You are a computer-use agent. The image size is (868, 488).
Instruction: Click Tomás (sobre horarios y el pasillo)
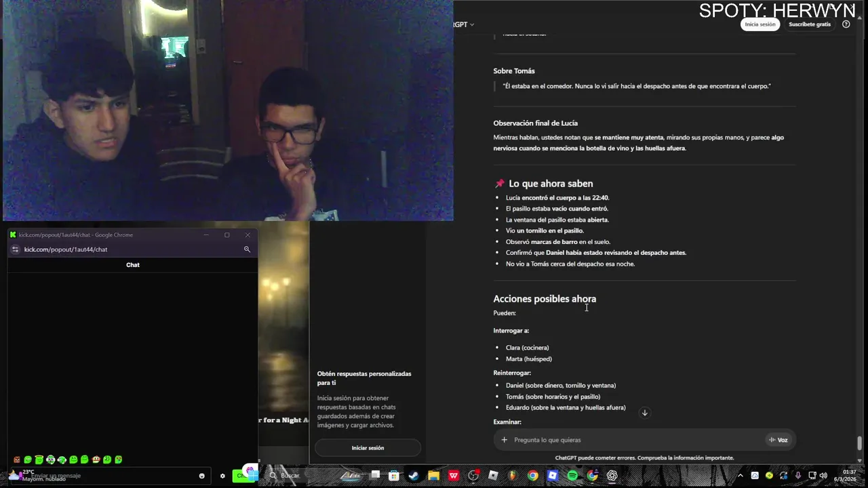pos(553,396)
